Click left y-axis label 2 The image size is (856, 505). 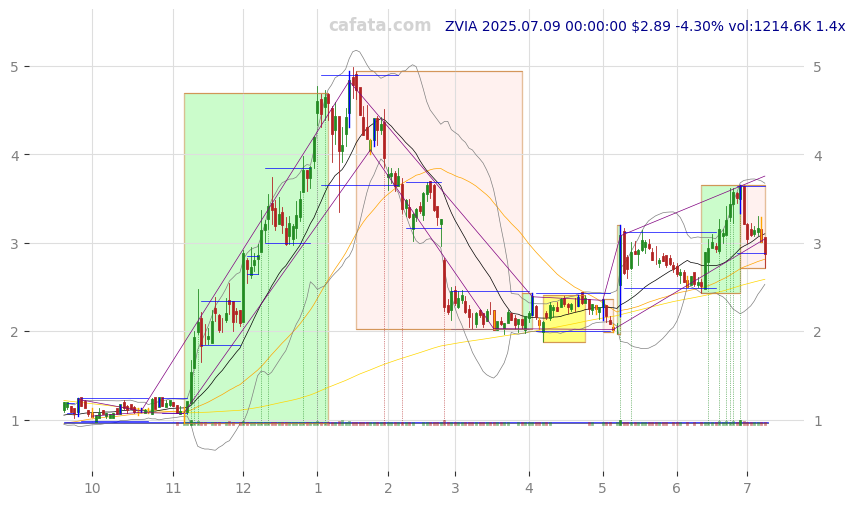point(15,332)
